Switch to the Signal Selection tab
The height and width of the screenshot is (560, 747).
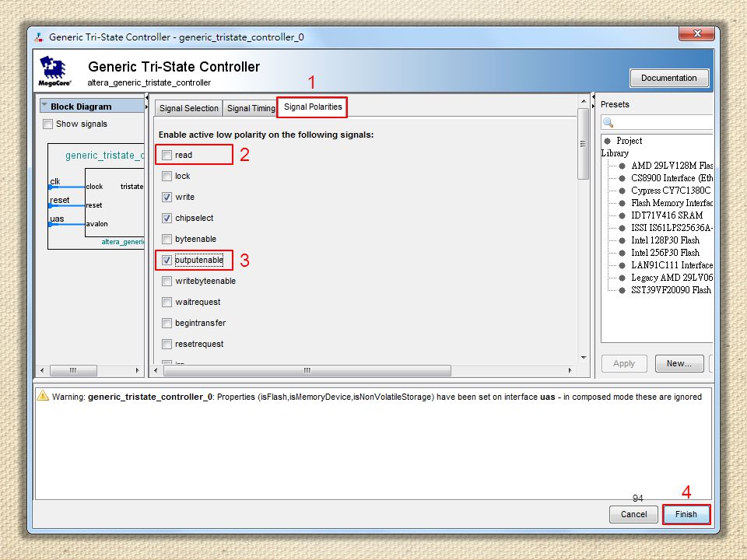pyautogui.click(x=188, y=108)
